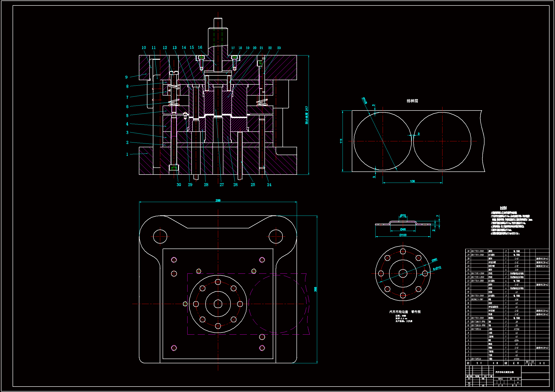Click part callout number 9
The height and width of the screenshot is (392, 555).
126,77
